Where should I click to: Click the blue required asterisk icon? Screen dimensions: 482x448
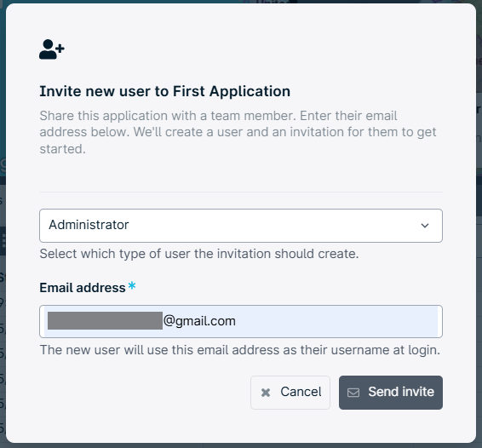point(132,285)
